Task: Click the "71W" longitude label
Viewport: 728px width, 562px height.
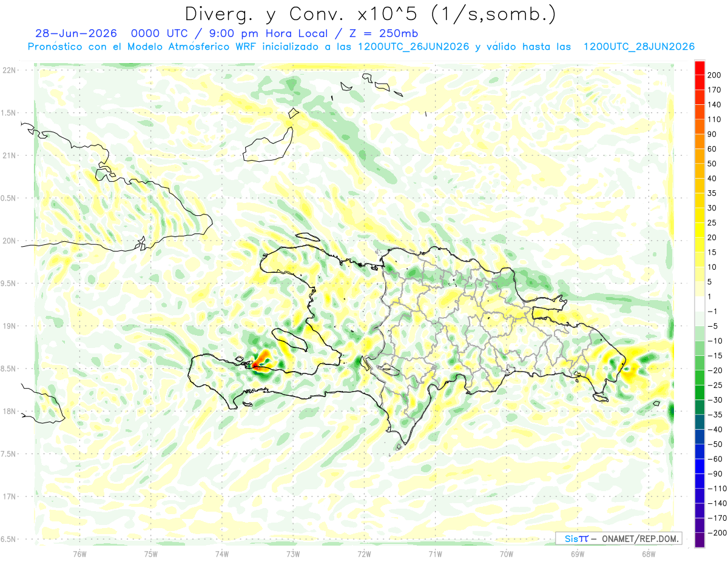Action: click(436, 554)
